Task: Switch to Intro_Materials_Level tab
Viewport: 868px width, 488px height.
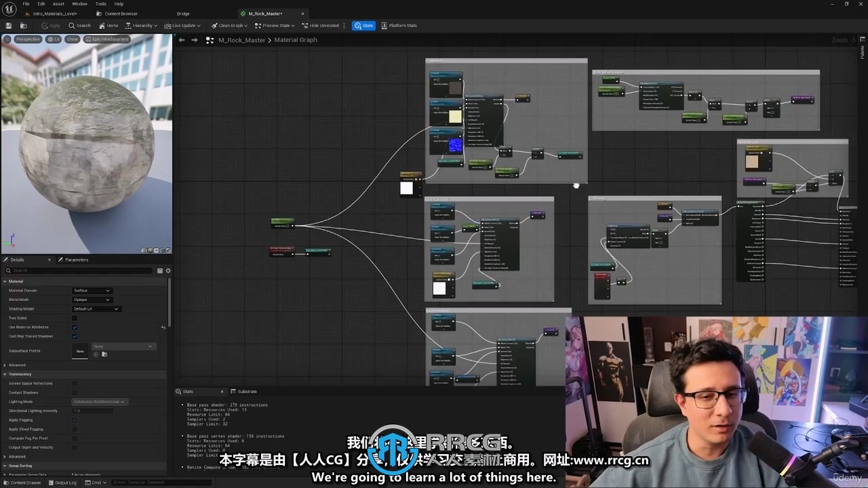Action: [x=50, y=14]
